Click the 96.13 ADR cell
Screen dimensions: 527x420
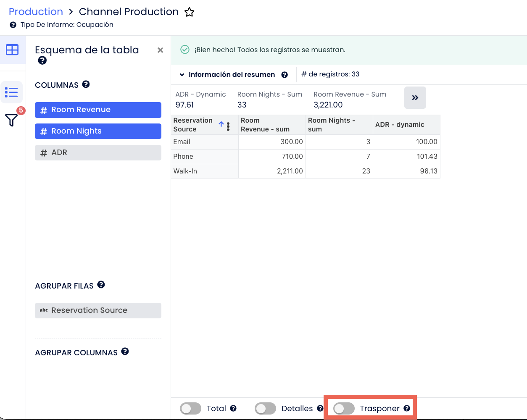tap(406, 171)
